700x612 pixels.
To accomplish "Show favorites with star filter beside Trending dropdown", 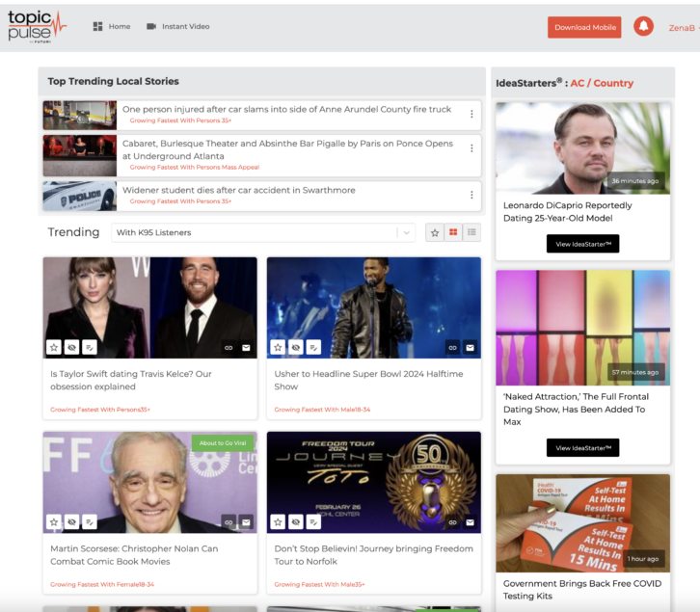I will 435,232.
